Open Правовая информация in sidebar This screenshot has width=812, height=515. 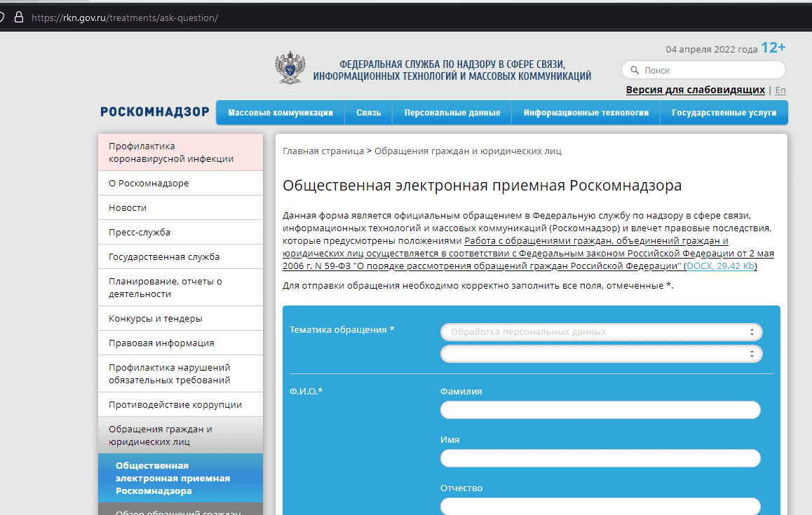pyautogui.click(x=180, y=343)
